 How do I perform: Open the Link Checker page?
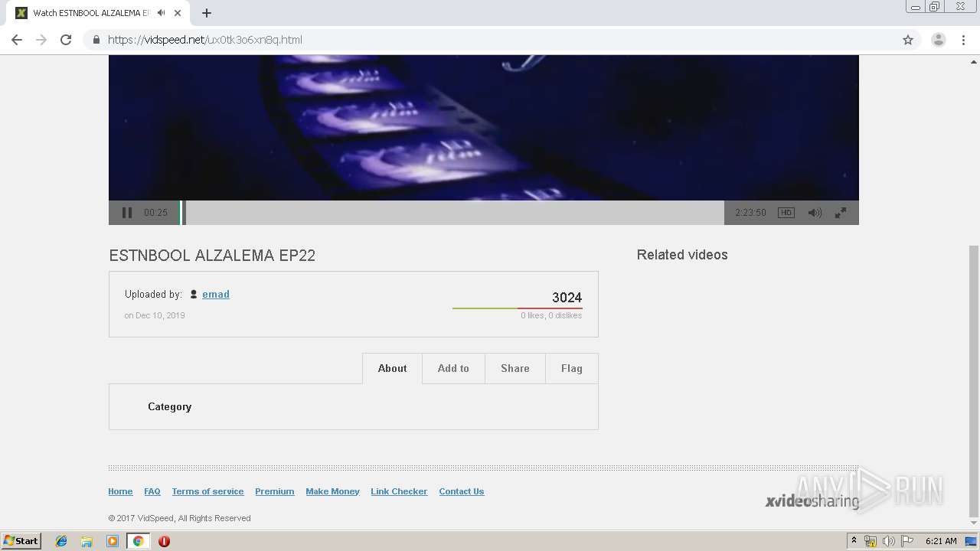[399, 491]
